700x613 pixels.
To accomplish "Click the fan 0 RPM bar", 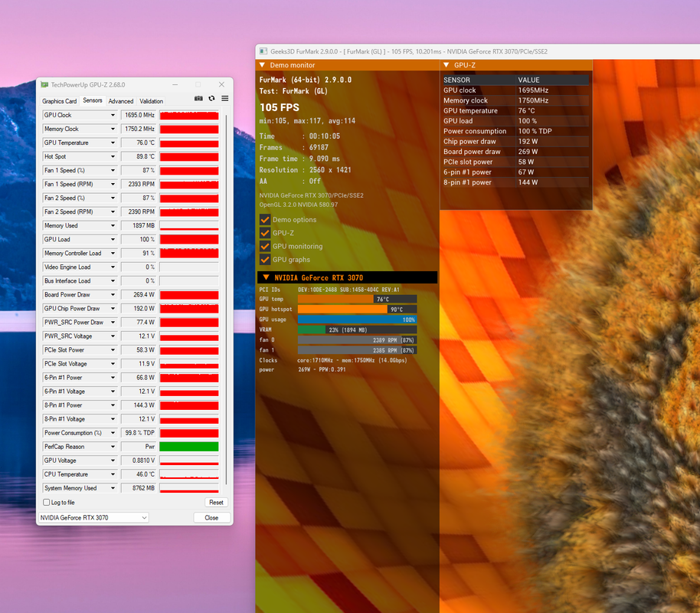I will click(357, 340).
